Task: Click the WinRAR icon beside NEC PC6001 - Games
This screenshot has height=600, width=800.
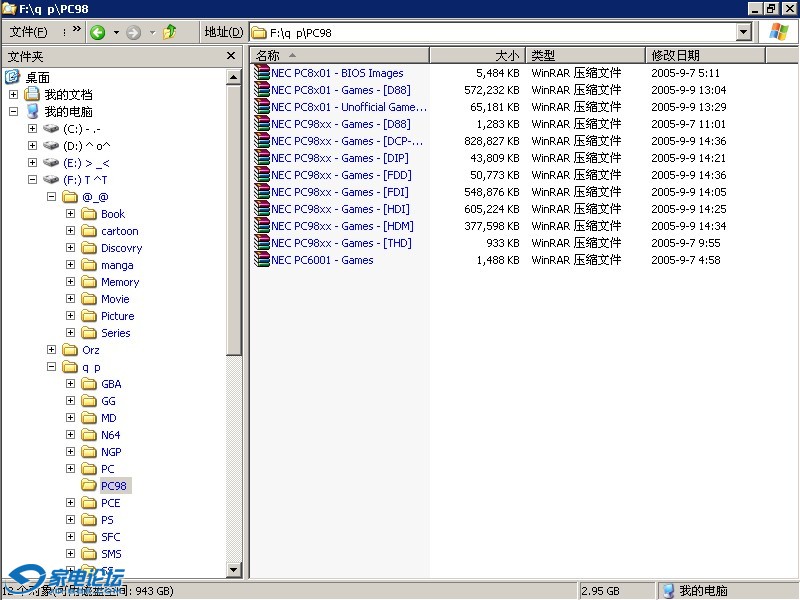Action: pos(262,260)
